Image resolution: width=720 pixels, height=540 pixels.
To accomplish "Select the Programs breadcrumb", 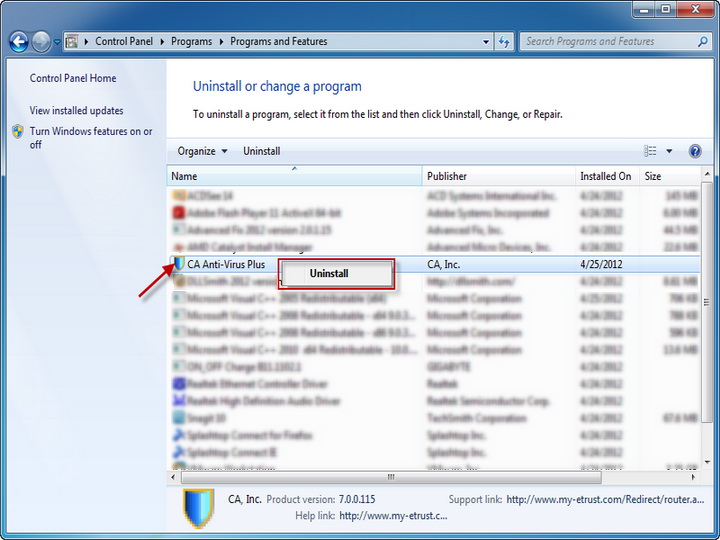I will 191,41.
